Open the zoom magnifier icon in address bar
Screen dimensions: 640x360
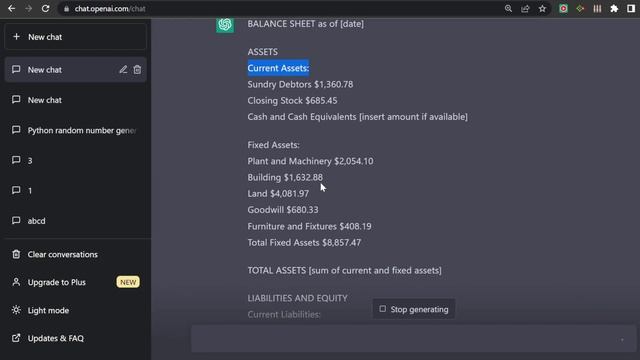click(x=508, y=9)
